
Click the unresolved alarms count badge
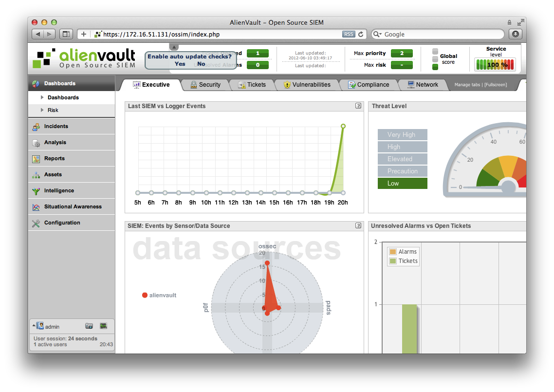258,65
